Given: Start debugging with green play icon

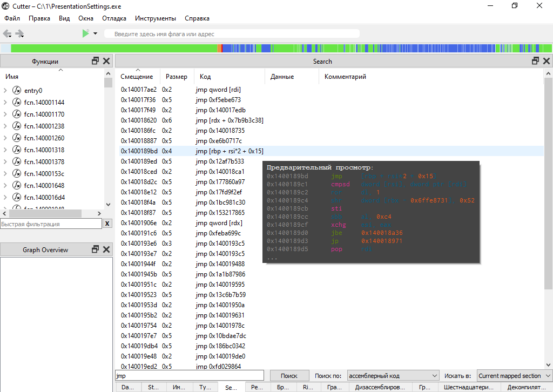Looking at the screenshot, I should 85,33.
